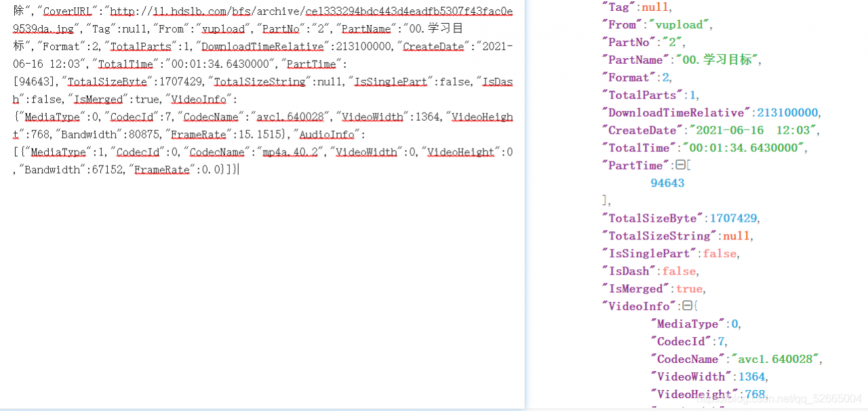Click the "TotalSizeByte" key in the formatted tree
The height and width of the screenshot is (411, 868).
click(x=652, y=218)
